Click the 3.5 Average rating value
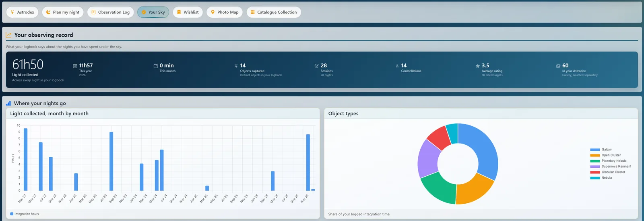The height and width of the screenshot is (221, 644). (485, 66)
